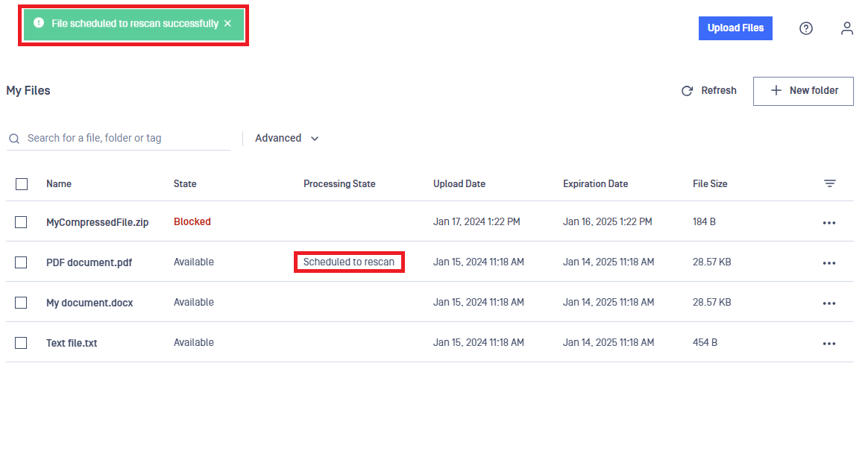This screenshot has height=454, width=868.
Task: Dismiss the rescan success notification
Action: [x=227, y=23]
